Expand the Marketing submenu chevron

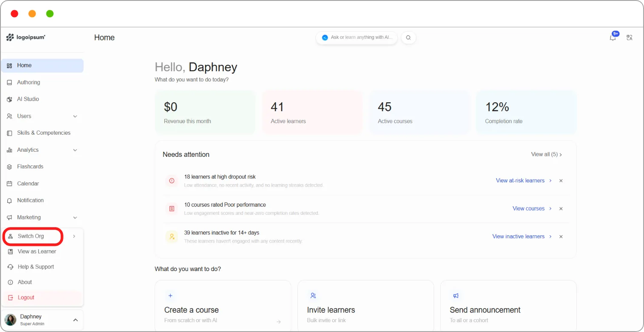[x=75, y=217]
